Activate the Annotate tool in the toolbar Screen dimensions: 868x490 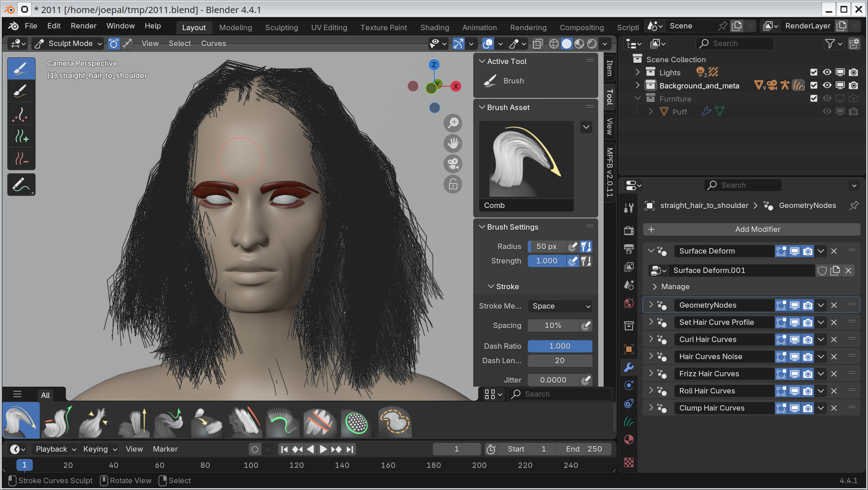pyautogui.click(x=21, y=185)
